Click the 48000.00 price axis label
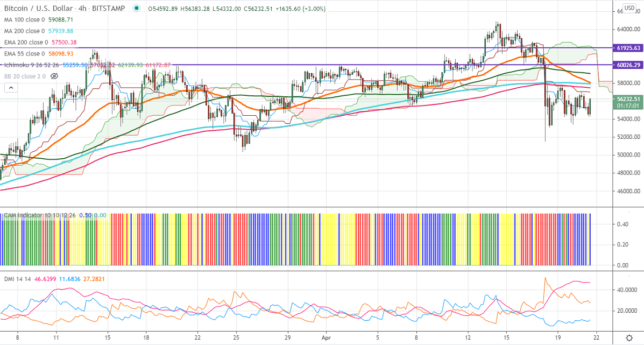644x345 pixels. (x=628, y=173)
